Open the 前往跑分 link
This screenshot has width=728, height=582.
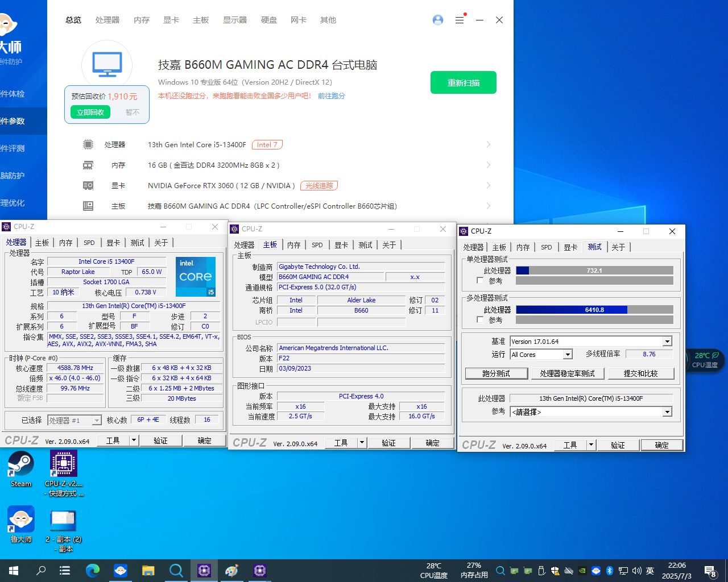[x=332, y=96]
